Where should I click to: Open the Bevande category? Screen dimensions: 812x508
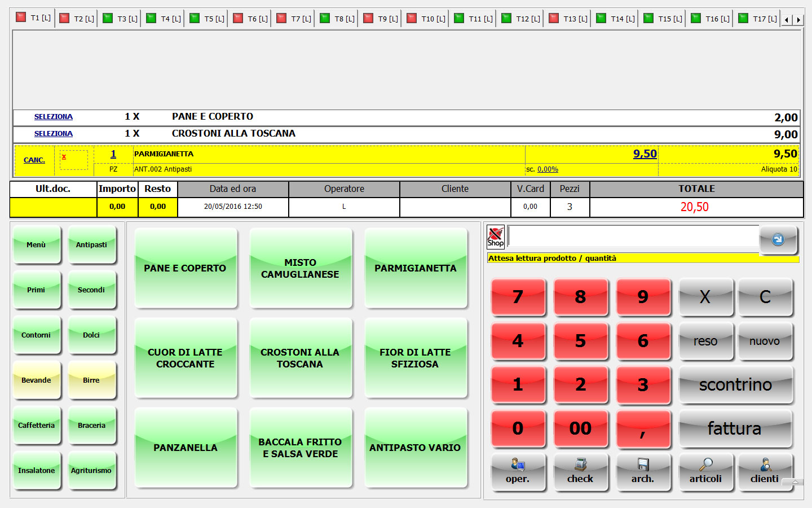(37, 380)
